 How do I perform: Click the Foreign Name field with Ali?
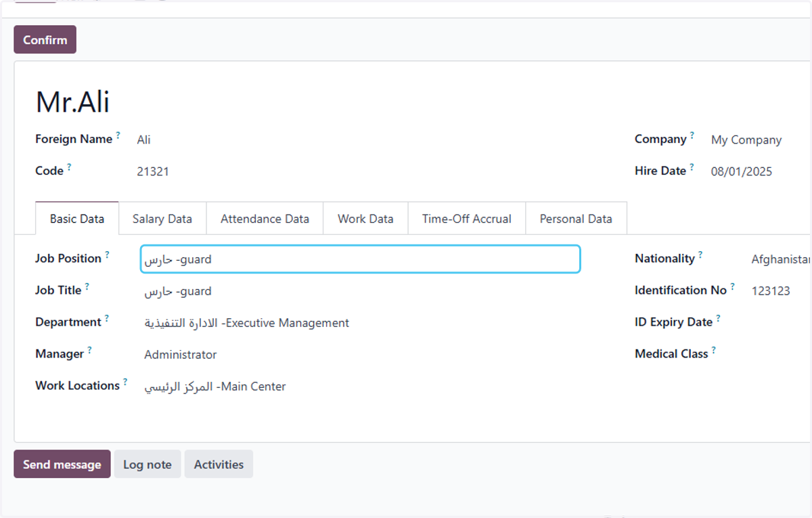point(143,140)
